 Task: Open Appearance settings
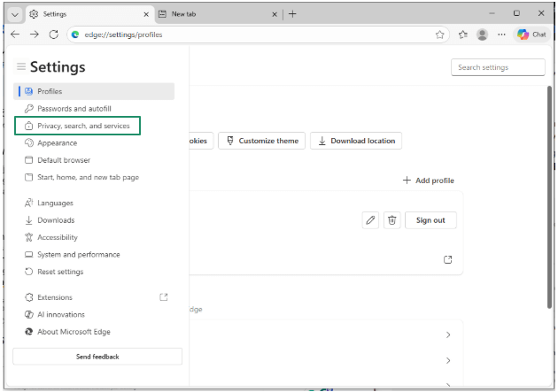point(94,142)
